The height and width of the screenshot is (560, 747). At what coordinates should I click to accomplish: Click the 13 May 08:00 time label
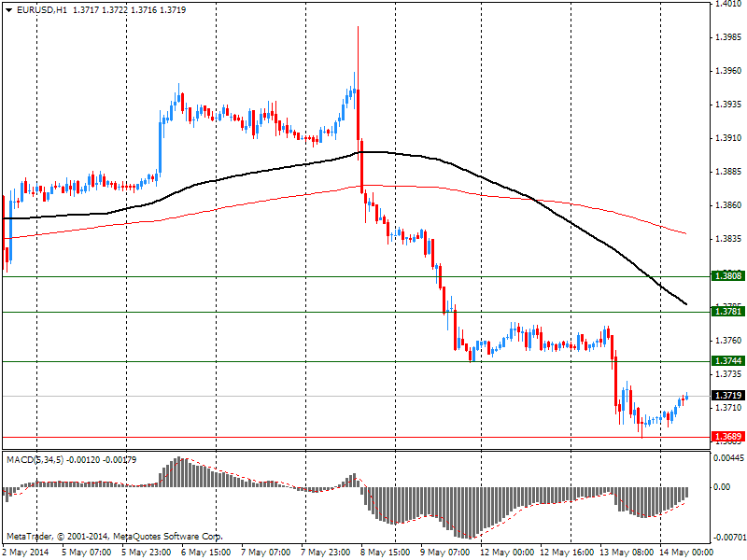coord(627,553)
